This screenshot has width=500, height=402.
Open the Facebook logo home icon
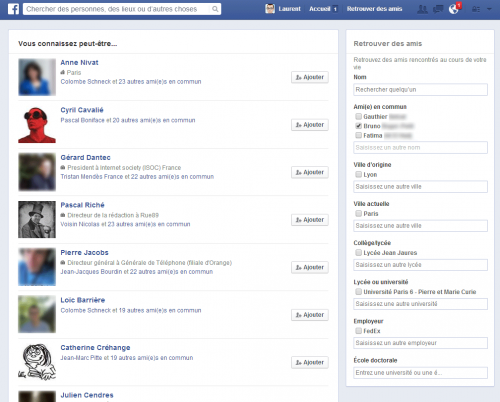tap(13, 9)
